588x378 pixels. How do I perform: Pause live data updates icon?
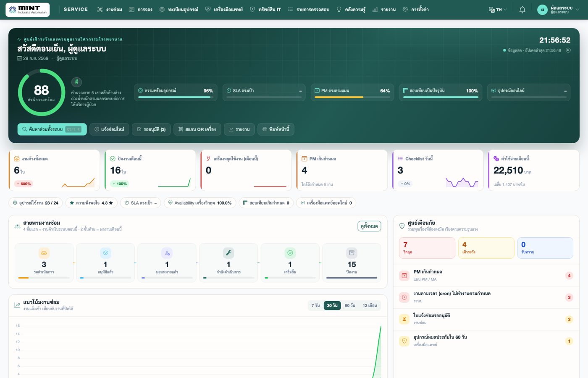[x=568, y=50]
